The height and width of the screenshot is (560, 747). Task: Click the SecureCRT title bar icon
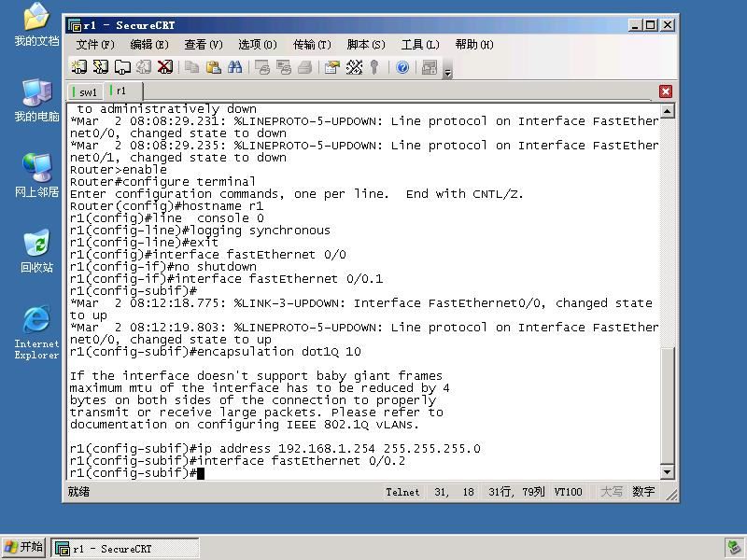click(x=75, y=25)
